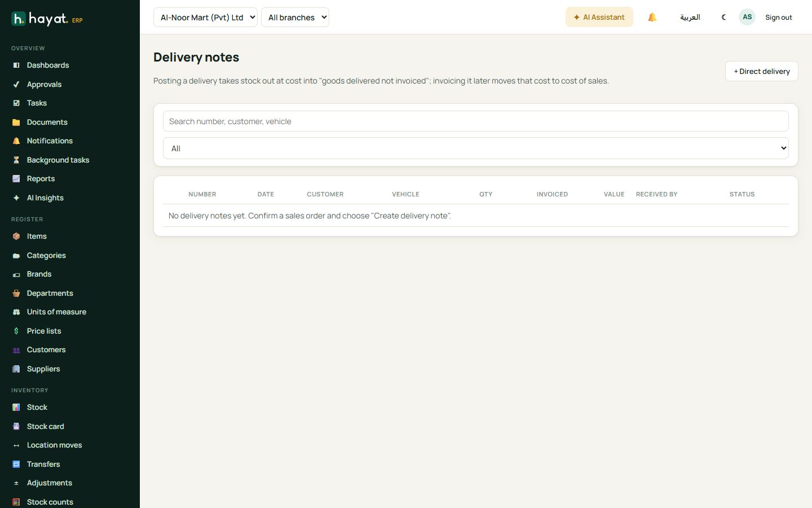The height and width of the screenshot is (508, 812).
Task: Focus the search number, customer, vehicle field
Action: [476, 121]
